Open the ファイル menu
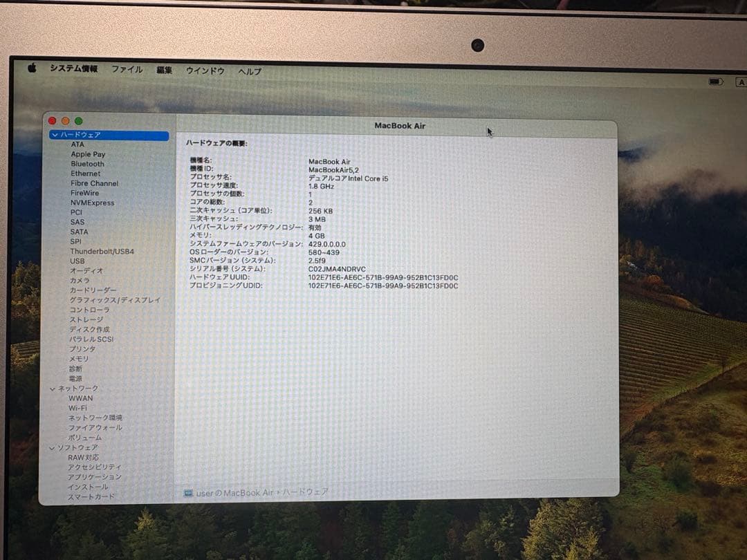Viewport: 747px width, 560px height. pyautogui.click(x=127, y=69)
